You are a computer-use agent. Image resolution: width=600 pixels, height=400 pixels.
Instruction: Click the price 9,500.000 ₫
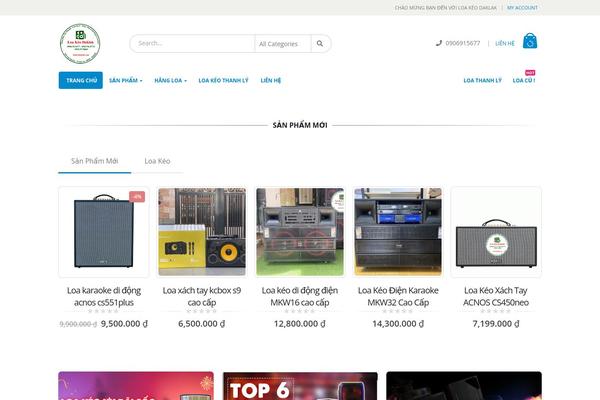(x=124, y=324)
